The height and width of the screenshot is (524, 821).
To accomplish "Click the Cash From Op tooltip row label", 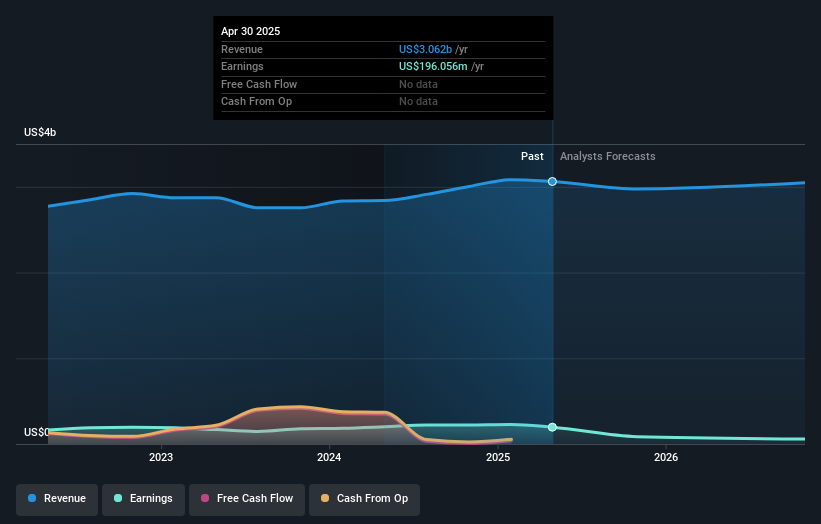I will point(257,102).
